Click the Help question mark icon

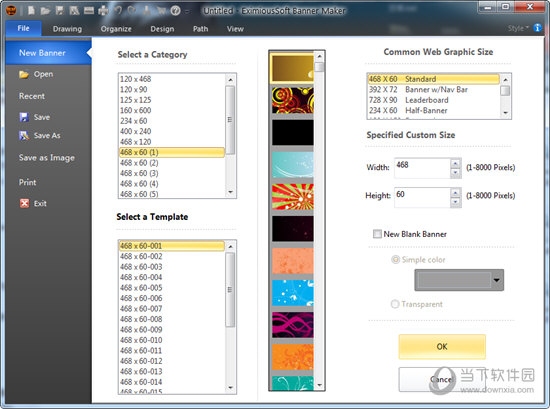pyautogui.click(x=175, y=11)
